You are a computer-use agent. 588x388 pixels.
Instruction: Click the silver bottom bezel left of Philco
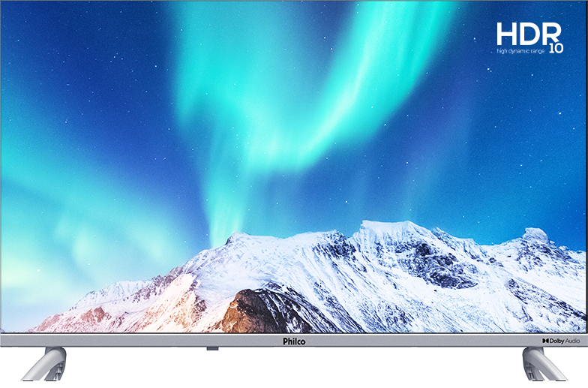[150, 341]
